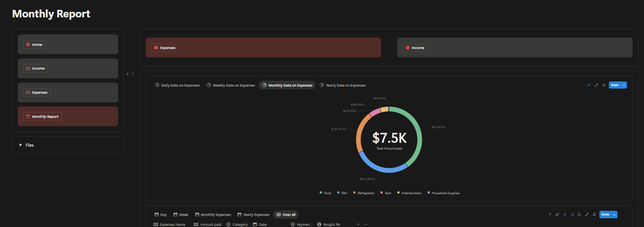
Task: Open the dropdown arrow beside table's New button
Action: coord(614,215)
